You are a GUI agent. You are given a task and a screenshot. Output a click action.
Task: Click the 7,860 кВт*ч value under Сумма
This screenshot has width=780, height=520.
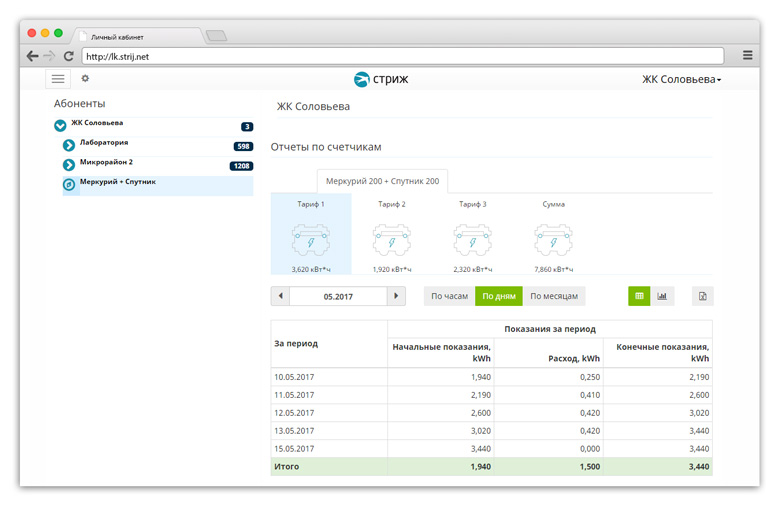point(554,270)
